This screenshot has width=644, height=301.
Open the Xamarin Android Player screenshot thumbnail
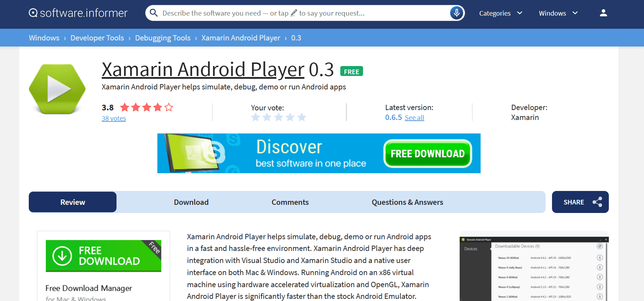(534, 269)
